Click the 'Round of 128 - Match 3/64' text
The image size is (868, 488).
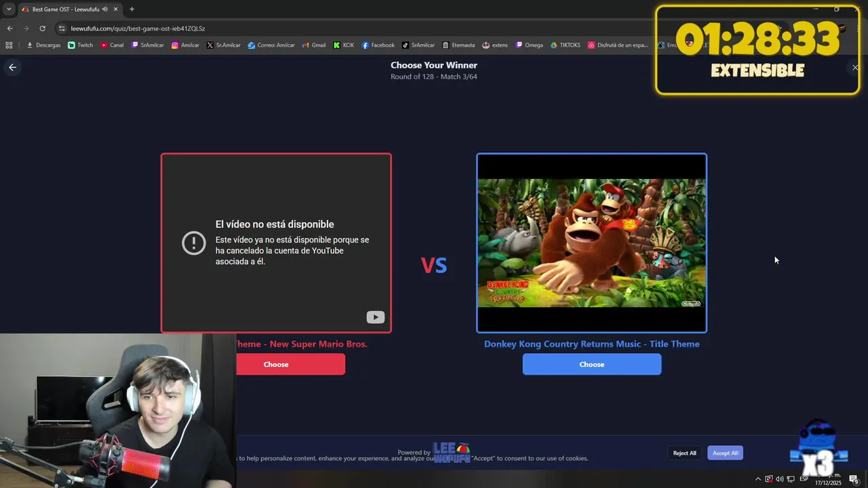pyautogui.click(x=434, y=77)
